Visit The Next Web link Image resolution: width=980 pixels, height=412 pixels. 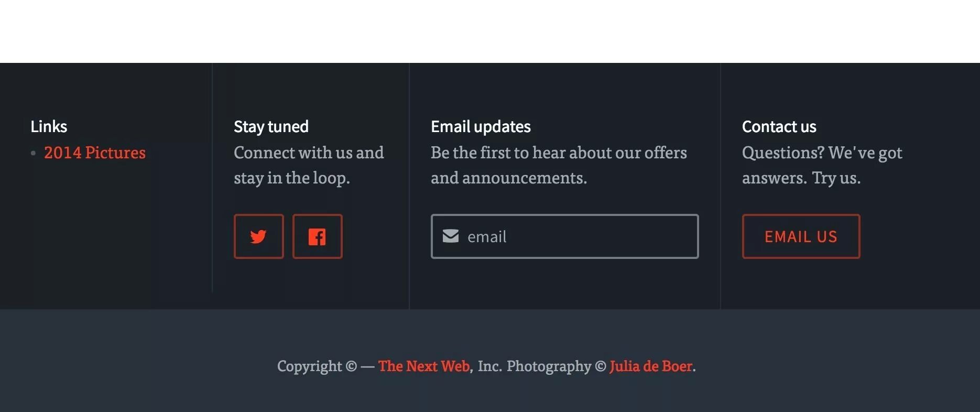coord(424,366)
